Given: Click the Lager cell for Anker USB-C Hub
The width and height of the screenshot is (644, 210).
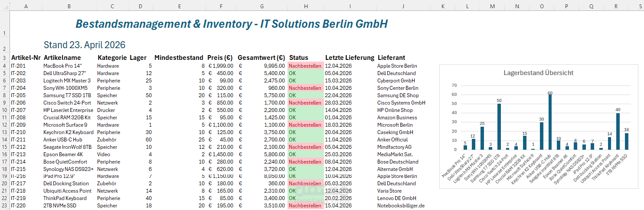Looking at the screenshot, I should tap(141, 140).
